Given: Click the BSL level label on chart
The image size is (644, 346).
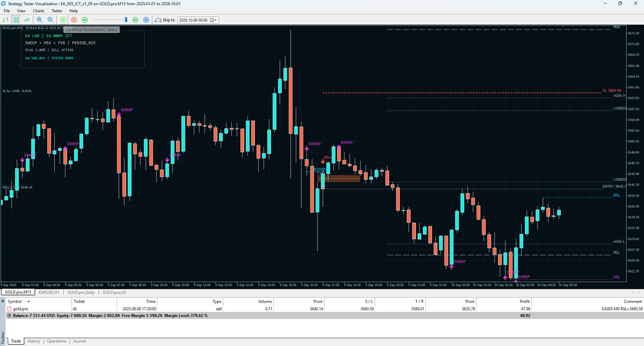Looking at the screenshot, I should pyautogui.click(x=616, y=195).
